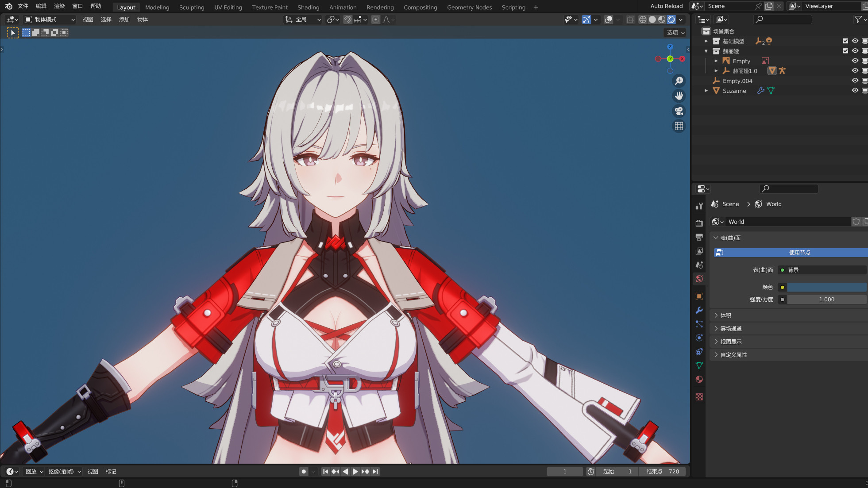Select rendered viewport shading mode

coord(671,19)
